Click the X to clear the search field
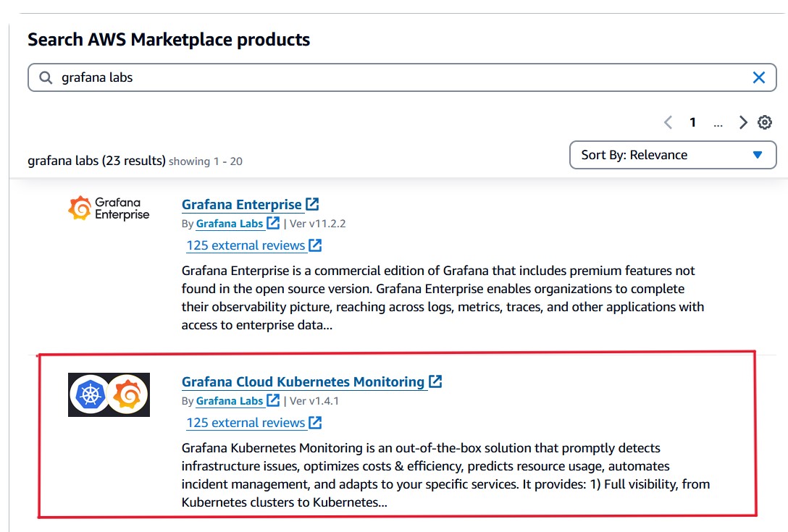 759,77
